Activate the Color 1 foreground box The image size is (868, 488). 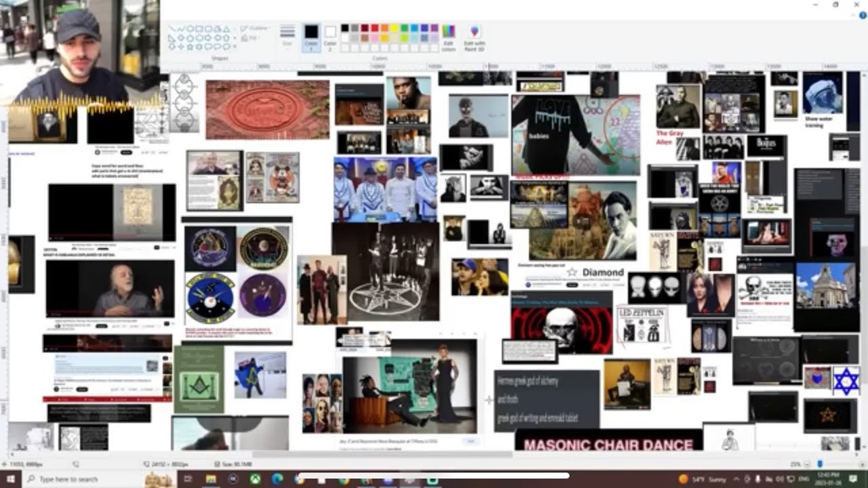(x=311, y=37)
